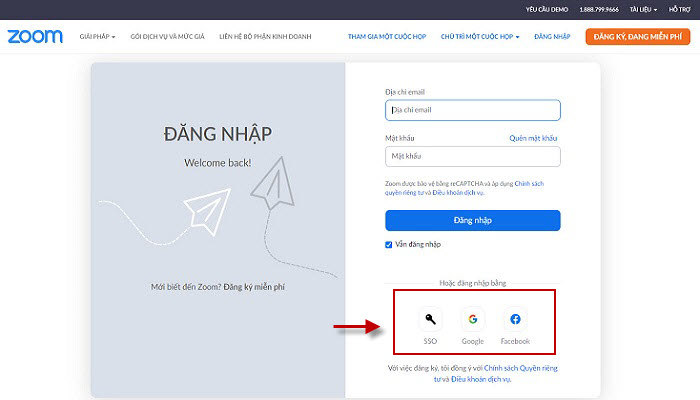
Task: Open YÊU CẦU DEMO in top bar
Action: click(x=547, y=9)
